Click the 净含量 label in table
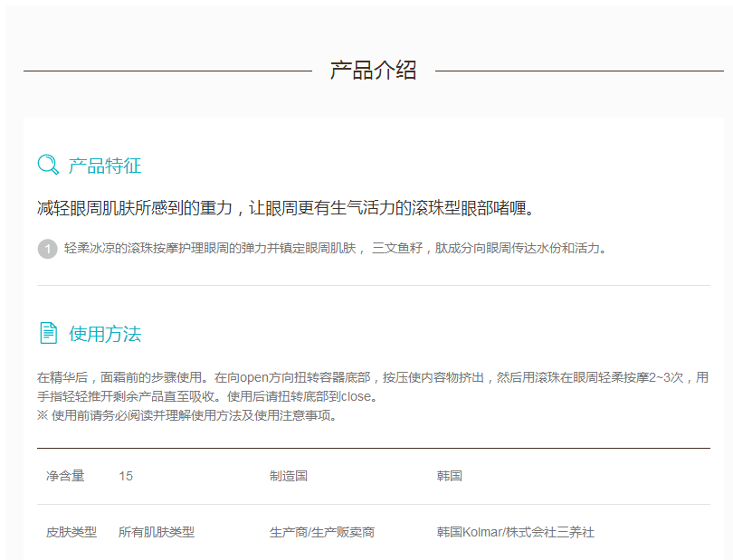Image resolution: width=733 pixels, height=560 pixels. [x=65, y=476]
